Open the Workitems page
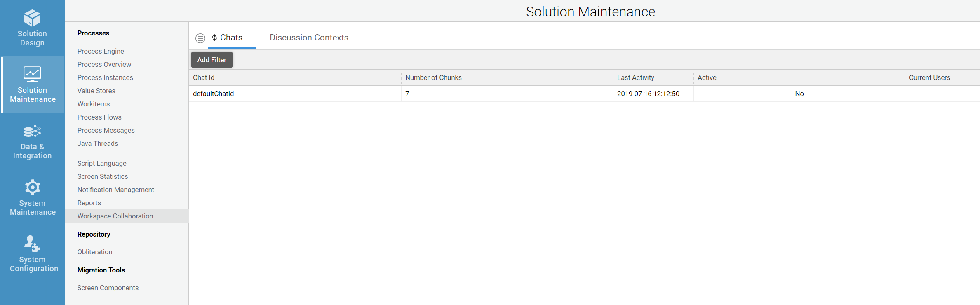This screenshot has width=980, height=305. 94,104
